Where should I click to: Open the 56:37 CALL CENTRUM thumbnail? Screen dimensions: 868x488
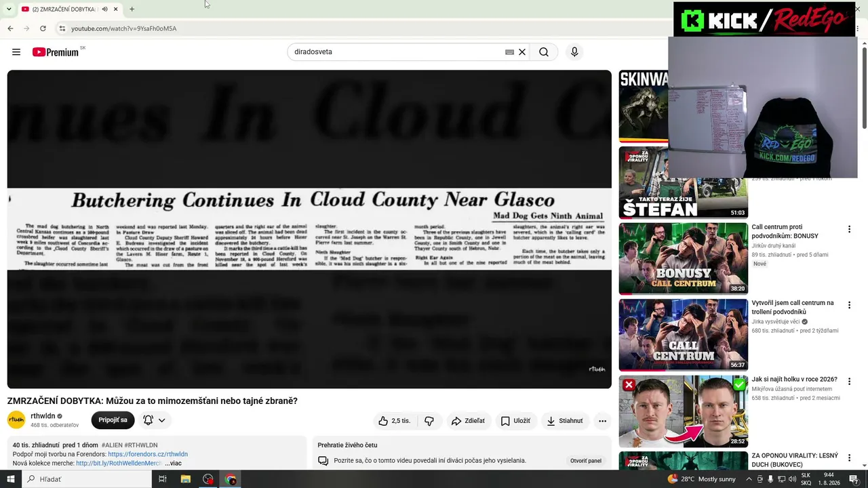684,335
